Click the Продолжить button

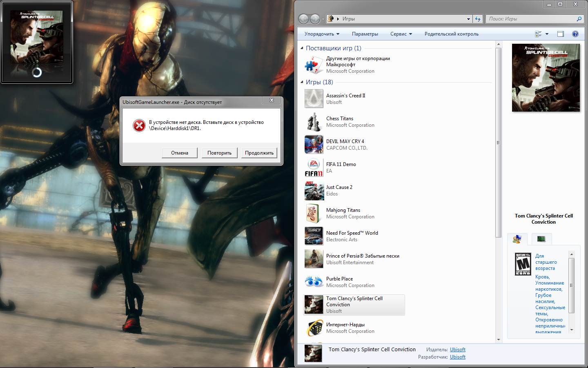259,153
